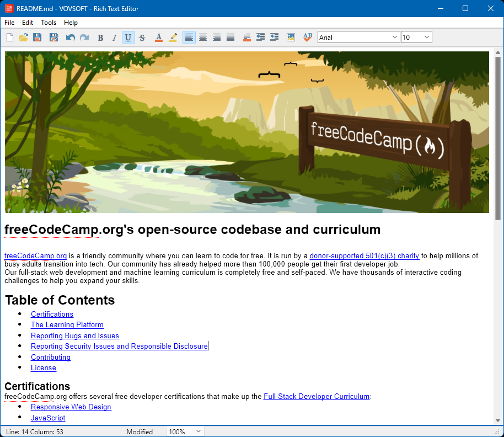Open the JavaScript certification link
This screenshot has height=437, width=504.
(48, 418)
